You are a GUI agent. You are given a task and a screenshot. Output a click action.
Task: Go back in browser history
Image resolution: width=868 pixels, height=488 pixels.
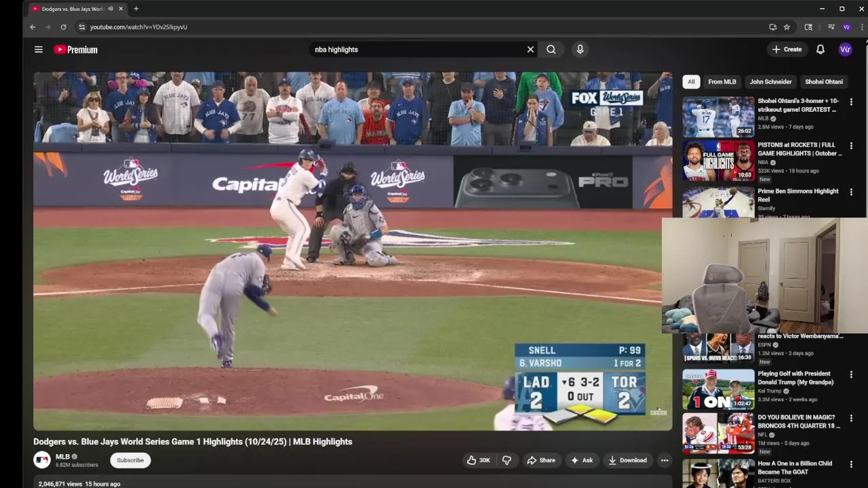click(32, 27)
